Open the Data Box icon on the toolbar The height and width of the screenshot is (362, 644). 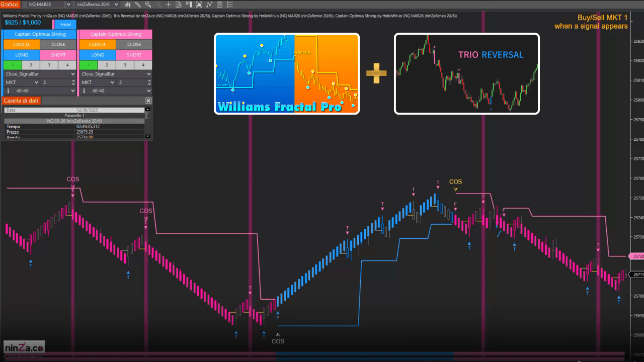coord(179,4)
